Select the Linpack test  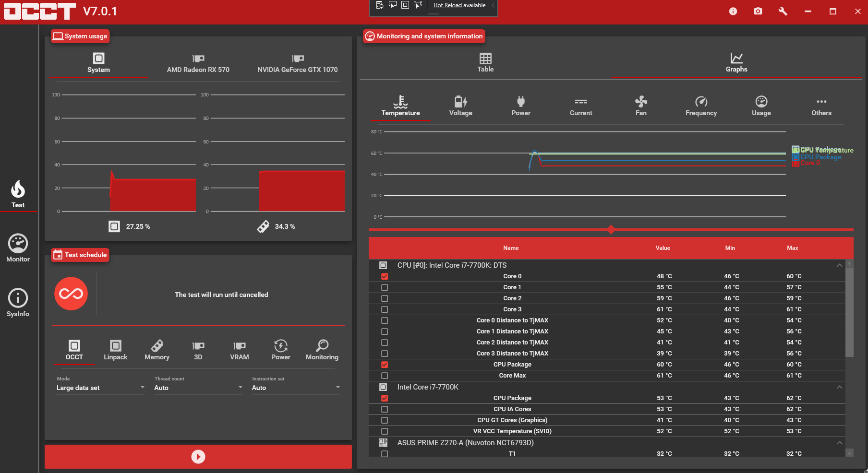115,350
